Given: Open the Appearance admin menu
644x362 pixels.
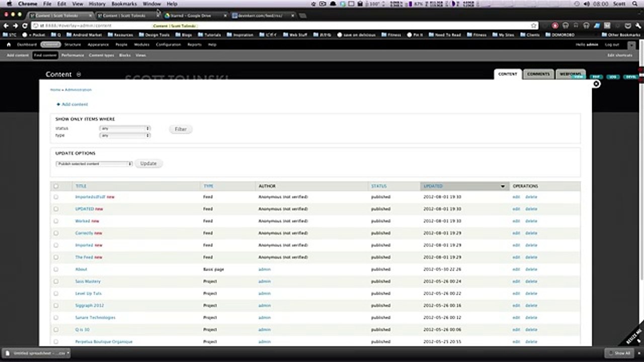Looking at the screenshot, I should 98,45.
